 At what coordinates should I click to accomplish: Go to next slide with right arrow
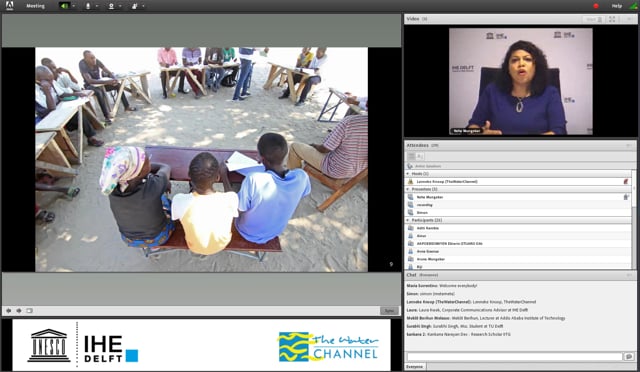(x=19, y=311)
